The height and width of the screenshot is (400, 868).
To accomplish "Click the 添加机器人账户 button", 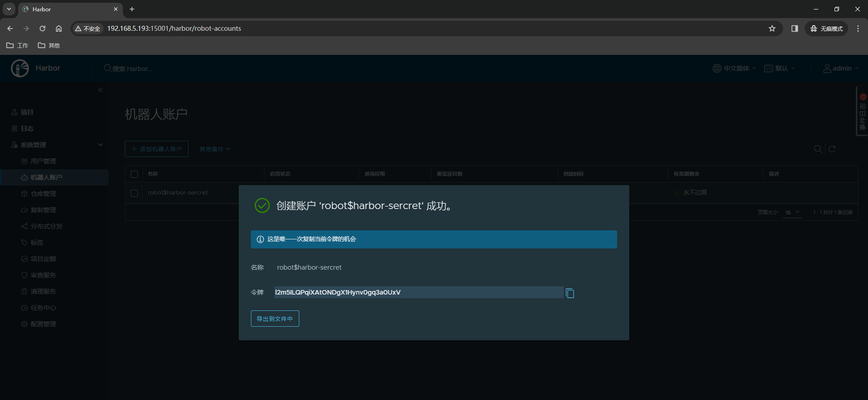I will (x=156, y=149).
